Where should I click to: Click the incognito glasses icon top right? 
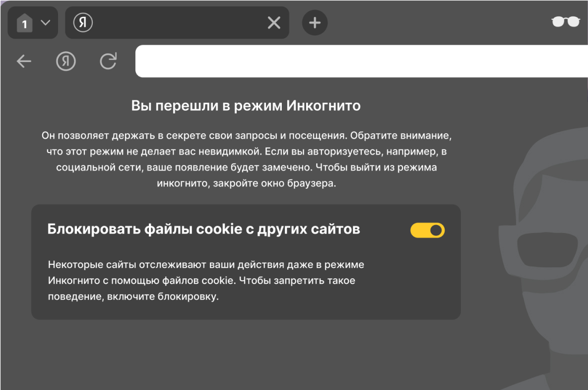pos(565,22)
